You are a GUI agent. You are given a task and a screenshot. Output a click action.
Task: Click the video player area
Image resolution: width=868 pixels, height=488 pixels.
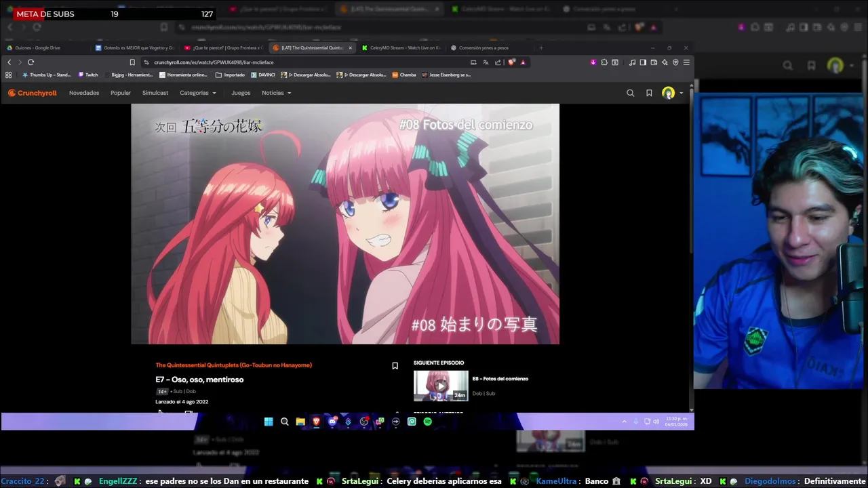345,224
